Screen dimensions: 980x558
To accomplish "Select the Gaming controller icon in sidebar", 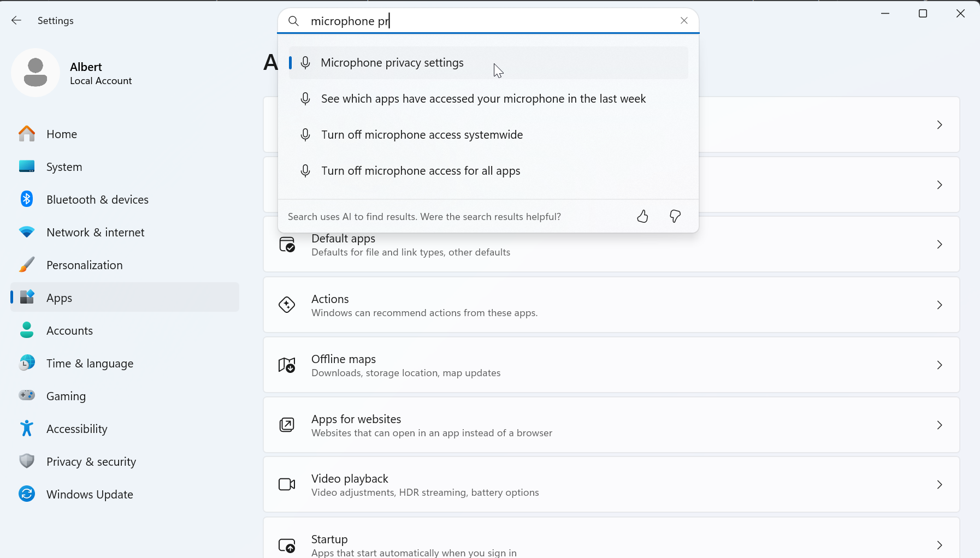I will (27, 396).
